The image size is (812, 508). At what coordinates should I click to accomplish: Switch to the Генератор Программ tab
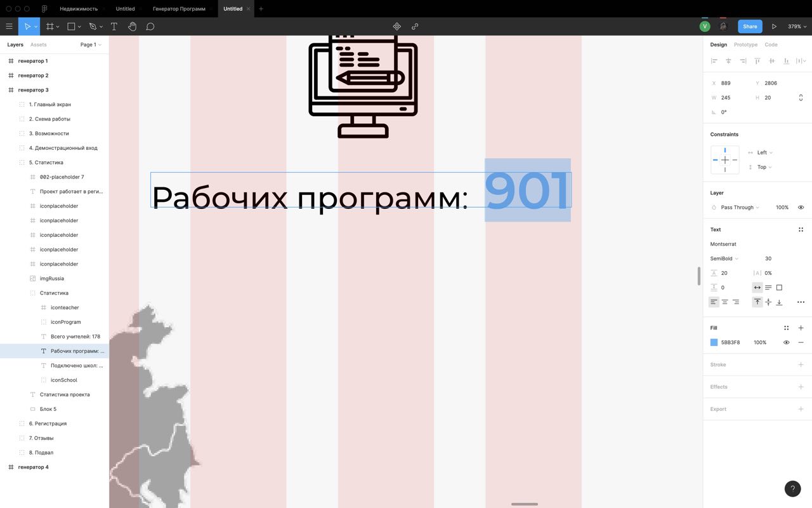pos(179,9)
